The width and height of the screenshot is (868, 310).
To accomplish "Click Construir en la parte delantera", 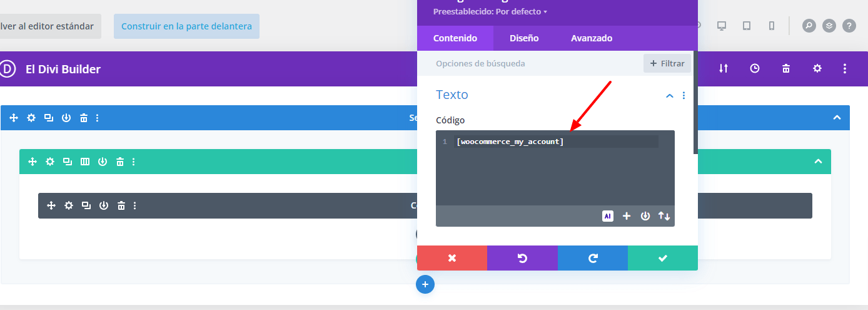I will point(186,26).
